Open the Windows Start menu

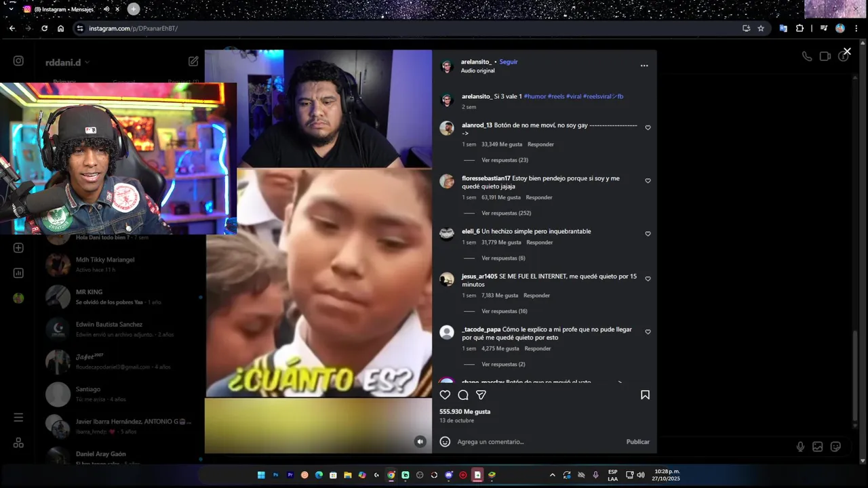tap(260, 475)
